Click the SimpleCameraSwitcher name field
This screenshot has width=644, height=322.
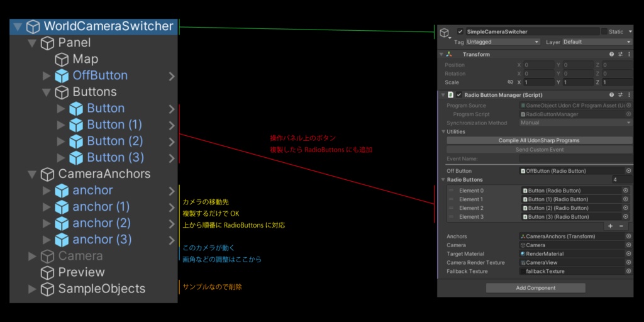(532, 31)
